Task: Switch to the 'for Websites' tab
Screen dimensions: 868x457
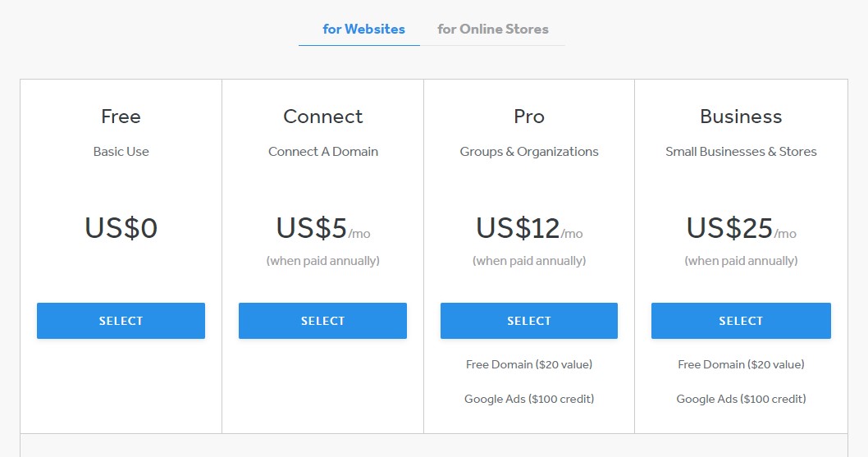Action: [x=363, y=29]
